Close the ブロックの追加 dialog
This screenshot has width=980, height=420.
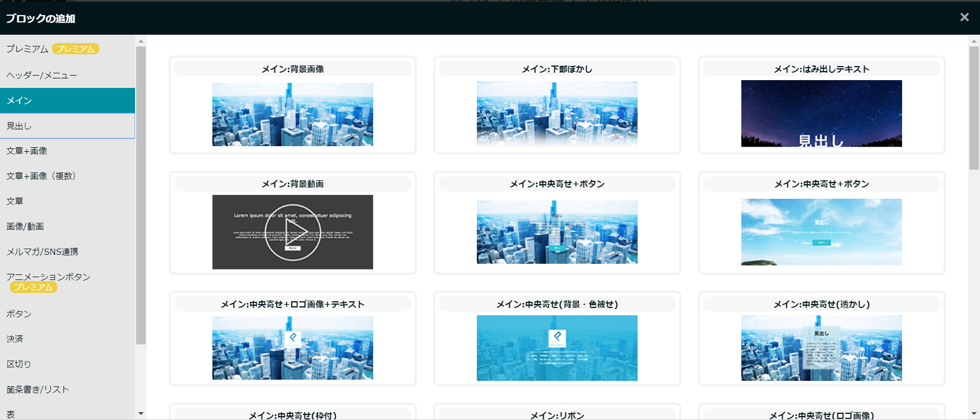pos(964,17)
